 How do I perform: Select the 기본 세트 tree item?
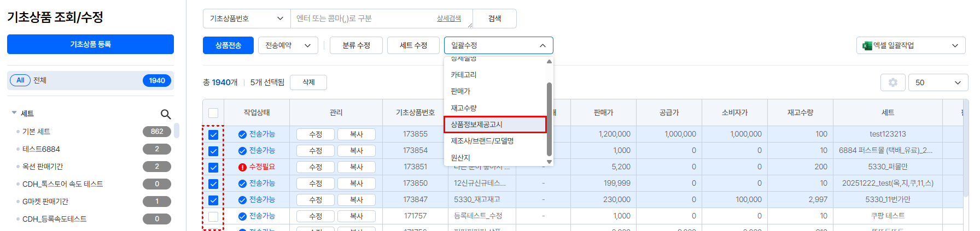pos(36,132)
